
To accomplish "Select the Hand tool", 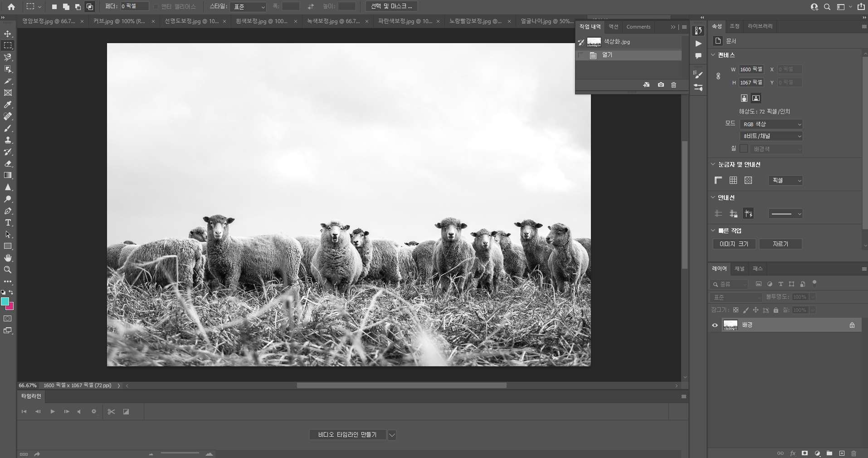I will pyautogui.click(x=8, y=258).
